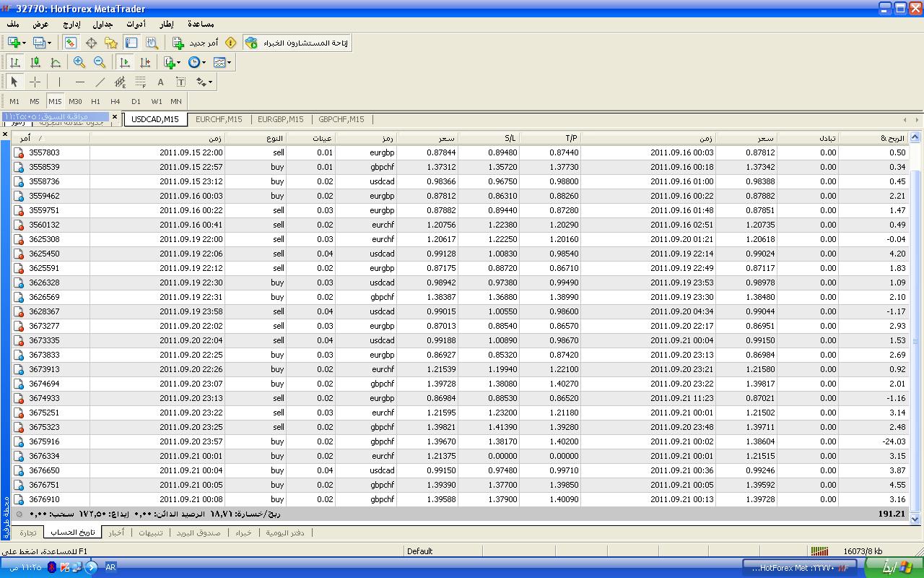The image size is (924, 578).
Task: Open the Profiles dropdown arrow
Action: click(49, 43)
